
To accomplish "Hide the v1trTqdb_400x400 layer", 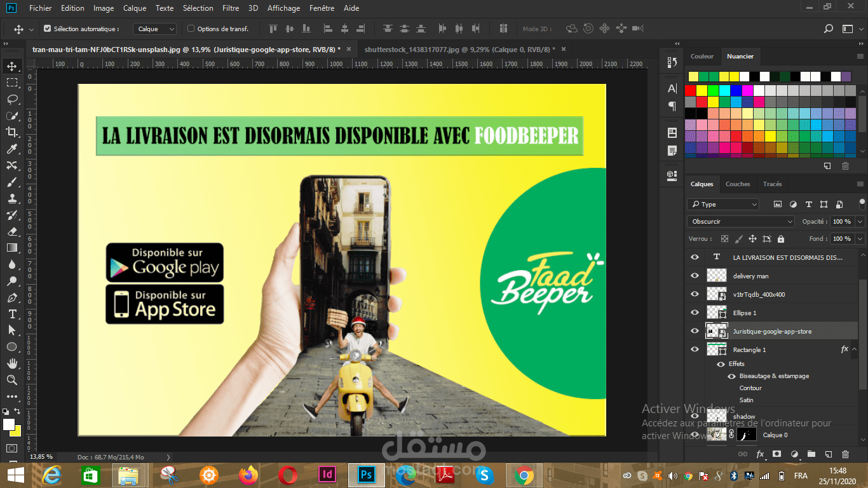I will 695,294.
